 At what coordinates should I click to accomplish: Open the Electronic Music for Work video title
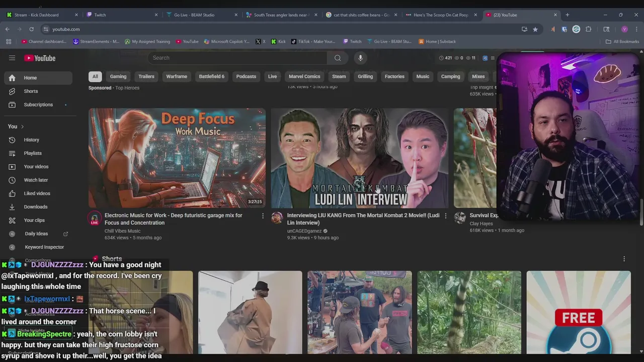coord(174,219)
